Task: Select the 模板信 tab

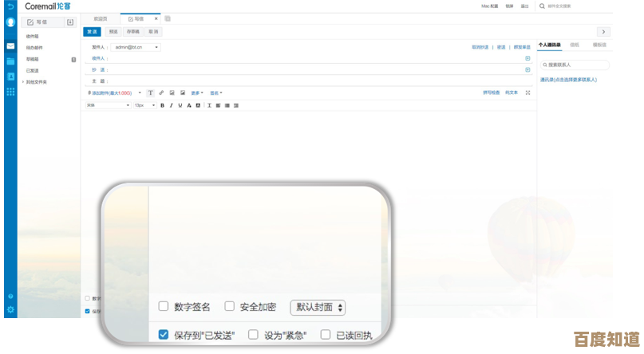Action: point(599,45)
